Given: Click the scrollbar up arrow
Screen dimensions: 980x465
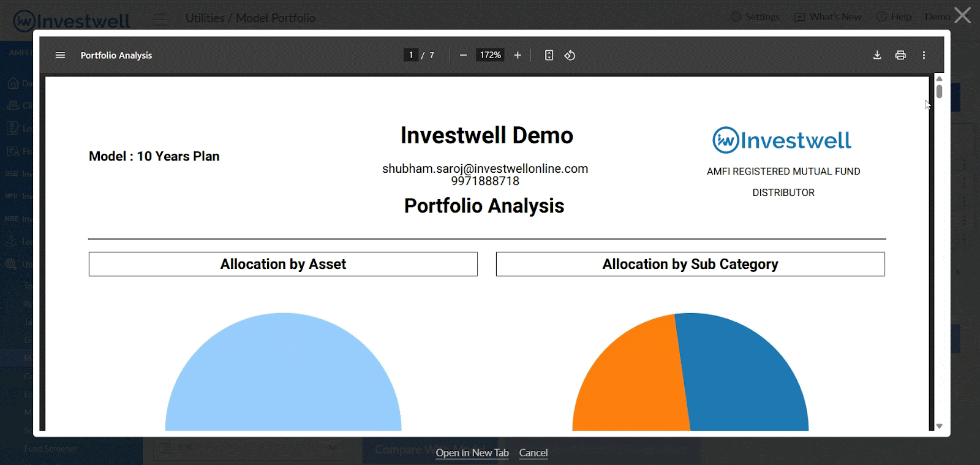Looking at the screenshot, I should point(939,78).
